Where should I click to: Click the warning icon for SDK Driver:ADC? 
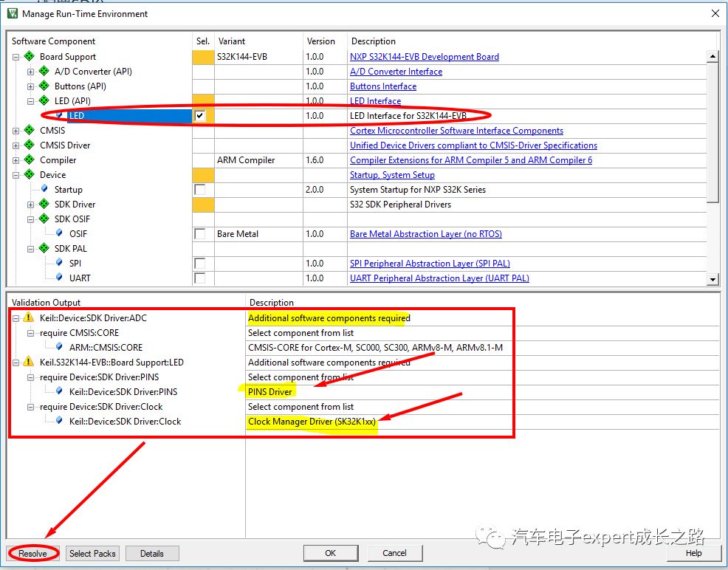pos(29,317)
